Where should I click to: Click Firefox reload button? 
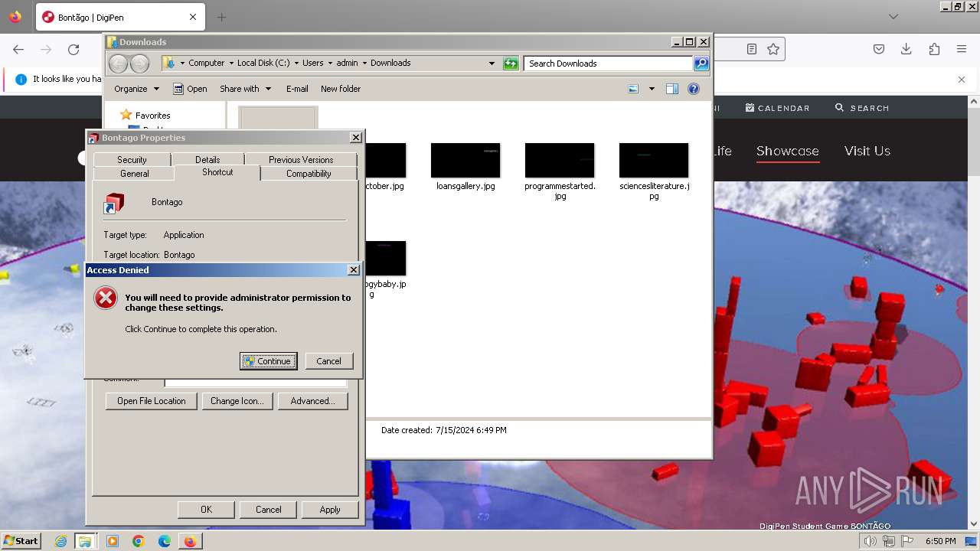(73, 50)
